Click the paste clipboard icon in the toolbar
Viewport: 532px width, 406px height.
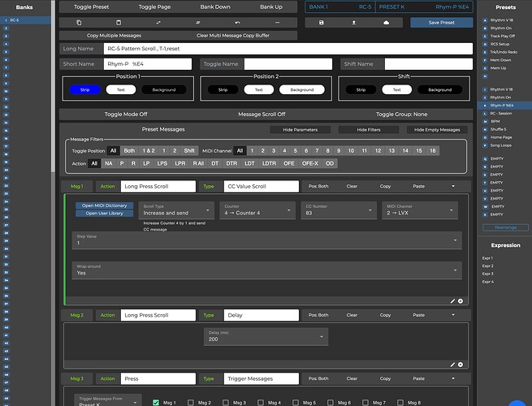pos(119,23)
